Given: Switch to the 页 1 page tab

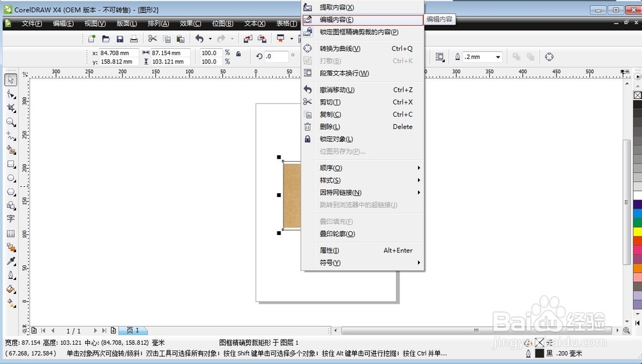Looking at the screenshot, I should (x=134, y=331).
